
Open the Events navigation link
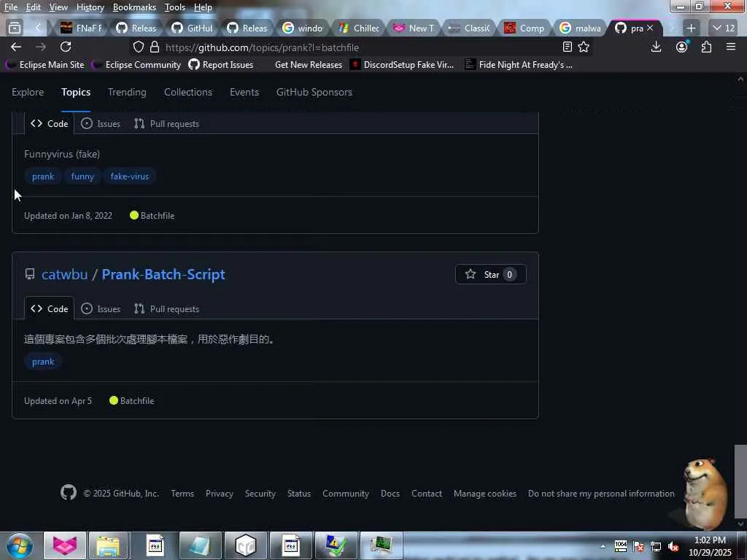pos(244,92)
